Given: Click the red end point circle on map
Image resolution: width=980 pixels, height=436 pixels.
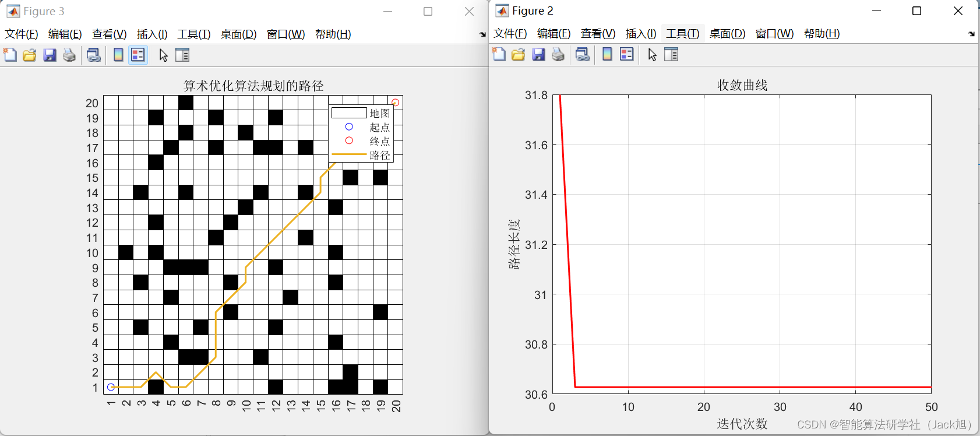Looking at the screenshot, I should pyautogui.click(x=396, y=103).
